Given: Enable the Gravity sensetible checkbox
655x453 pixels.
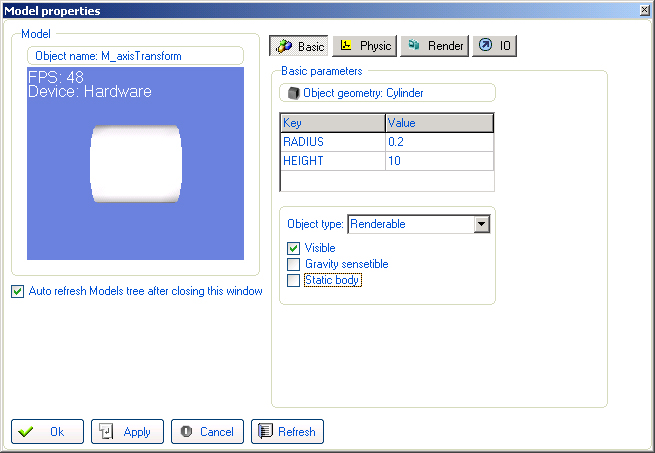Looking at the screenshot, I should pyautogui.click(x=294, y=264).
